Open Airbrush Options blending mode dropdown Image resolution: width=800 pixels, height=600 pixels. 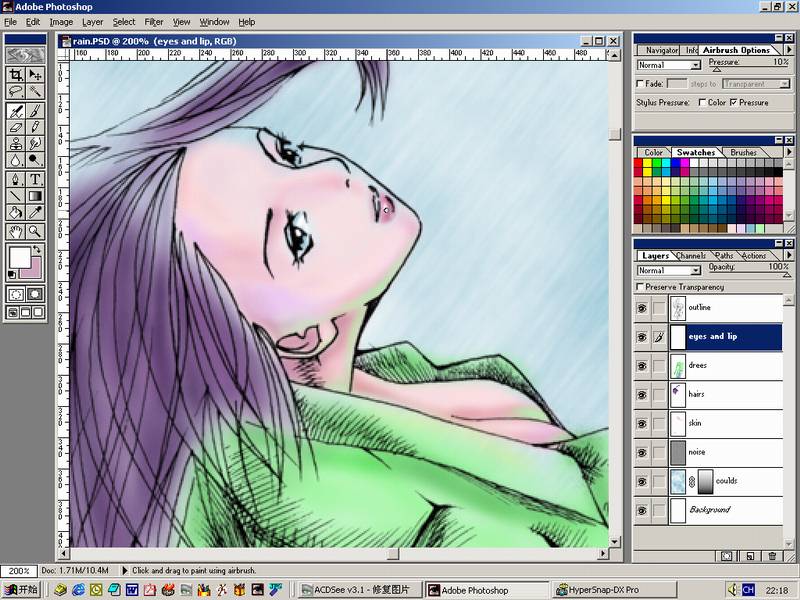(x=669, y=65)
